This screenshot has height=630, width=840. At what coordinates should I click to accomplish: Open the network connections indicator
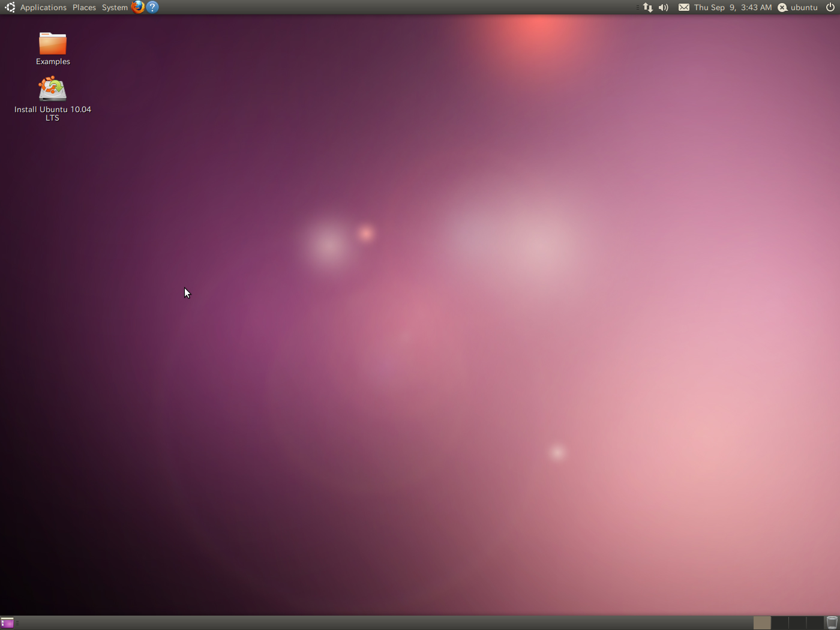coord(648,7)
